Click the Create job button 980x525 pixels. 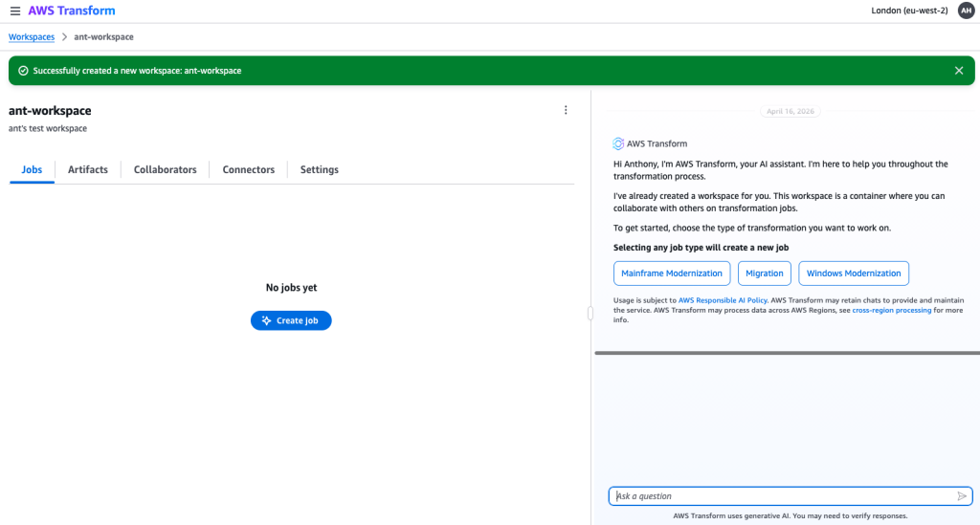(x=291, y=320)
